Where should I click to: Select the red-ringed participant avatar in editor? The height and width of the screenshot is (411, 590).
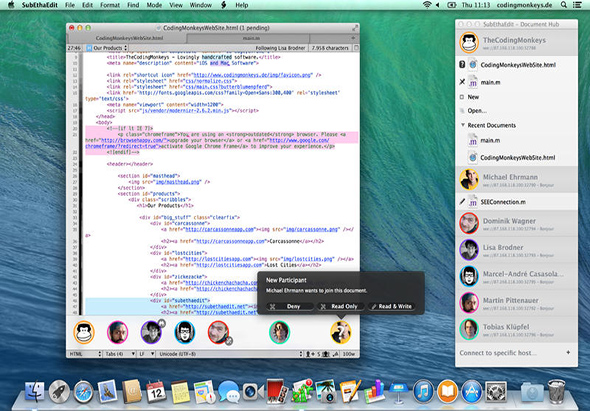click(218, 332)
